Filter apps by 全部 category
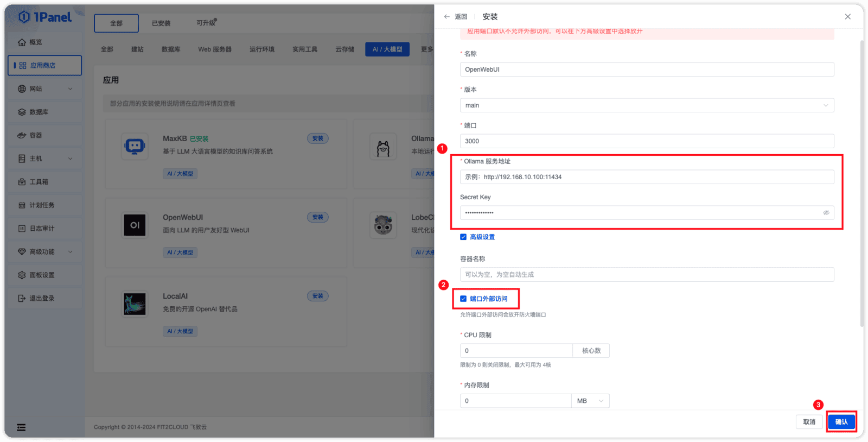Viewport: 868px width, 442px height. [x=107, y=49]
